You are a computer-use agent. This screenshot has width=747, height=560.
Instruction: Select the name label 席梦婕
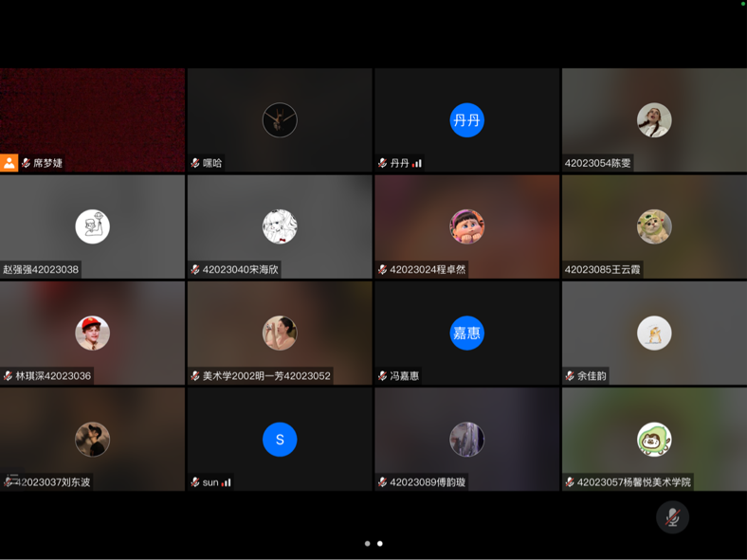click(x=47, y=163)
